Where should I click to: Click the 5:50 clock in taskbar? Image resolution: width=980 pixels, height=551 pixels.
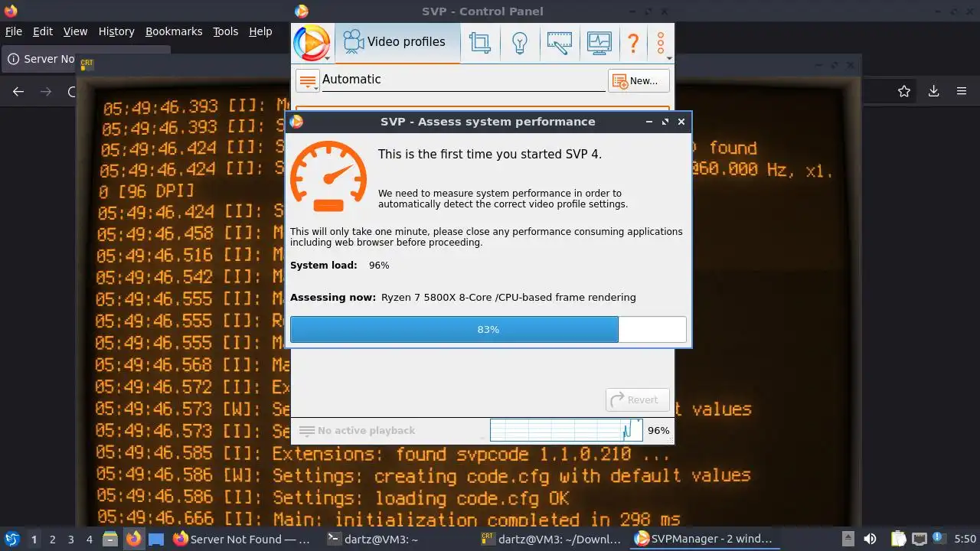[x=965, y=539]
